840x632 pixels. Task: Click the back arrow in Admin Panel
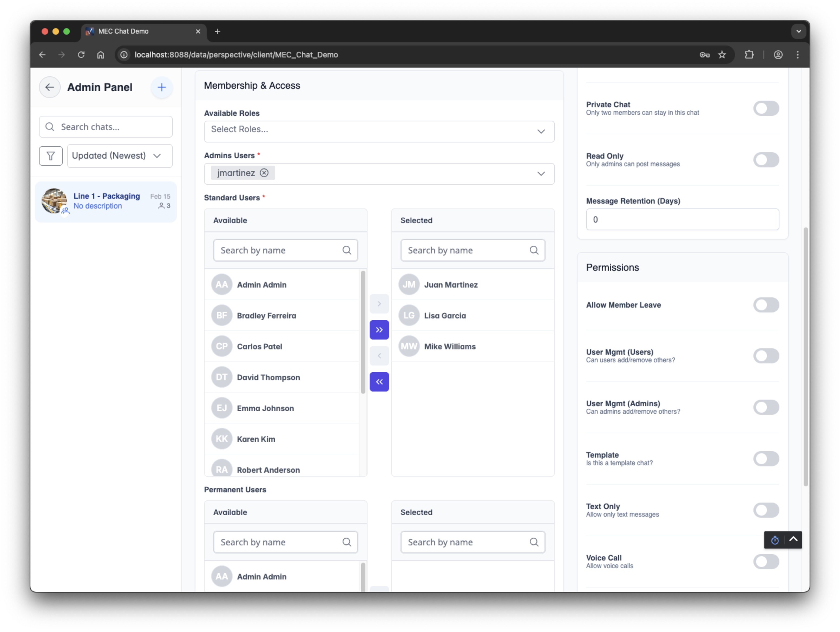click(x=49, y=87)
